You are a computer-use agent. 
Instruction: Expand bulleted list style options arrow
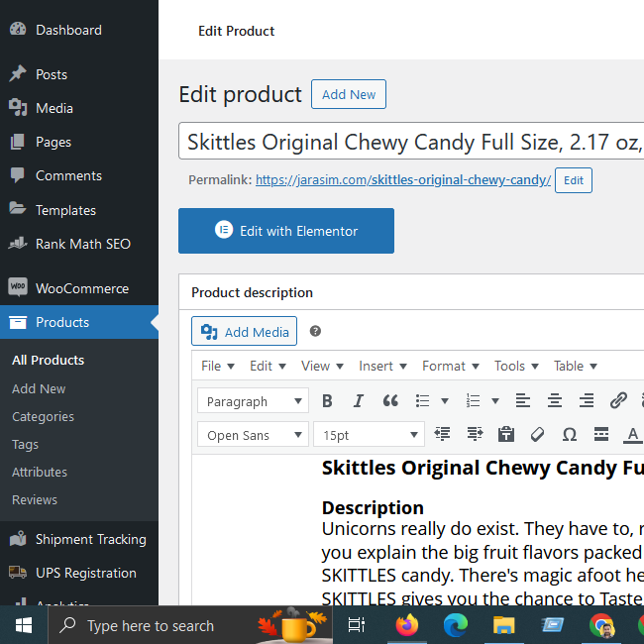click(445, 400)
